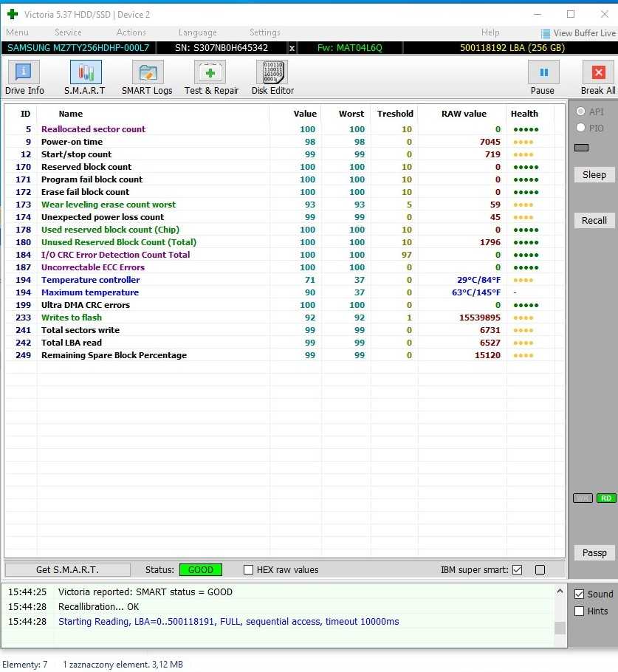618x672 pixels.
Task: Open the Service menu
Action: tap(68, 32)
